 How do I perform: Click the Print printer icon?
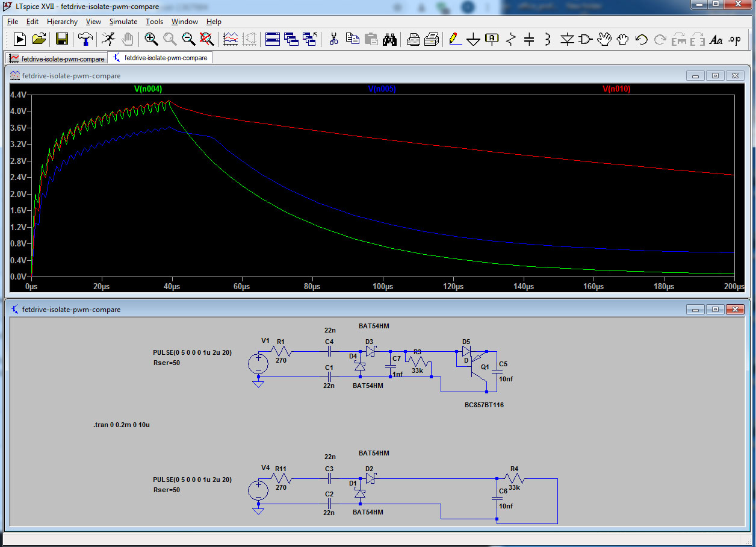(413, 39)
